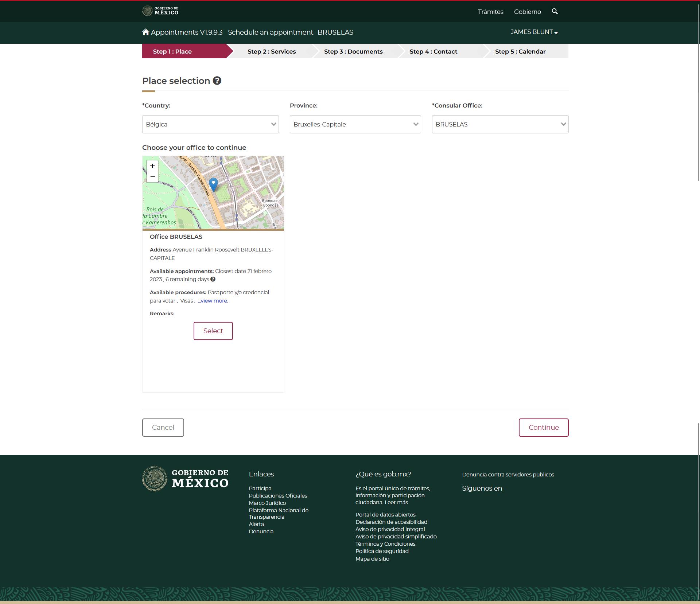The height and width of the screenshot is (604, 700).
Task: Click the Gobierno de México header logo
Action: [x=160, y=11]
